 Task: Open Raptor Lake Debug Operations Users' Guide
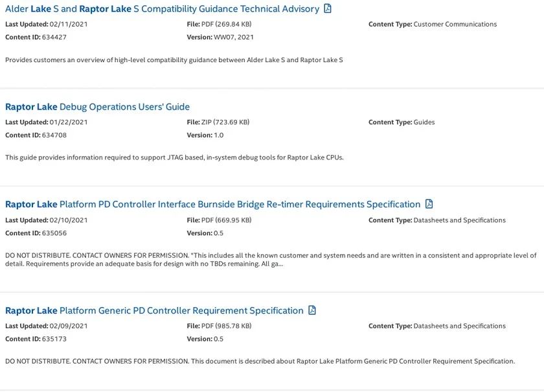98,107
